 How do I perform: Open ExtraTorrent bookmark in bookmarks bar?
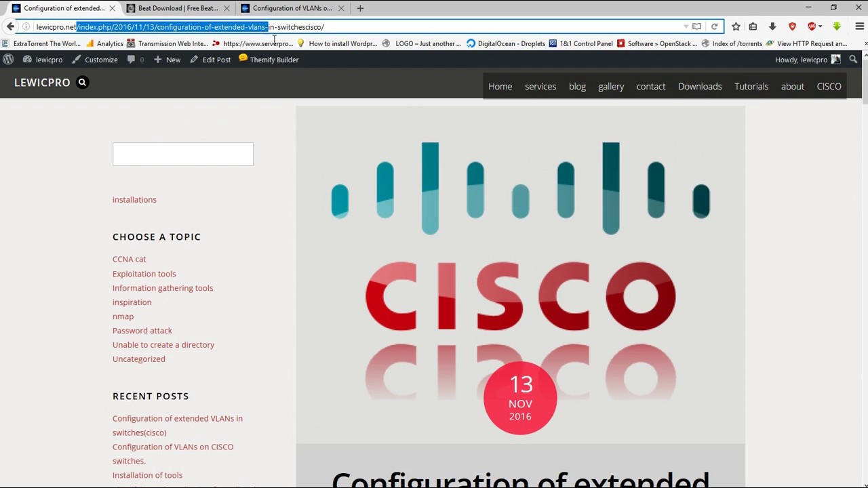tap(41, 43)
